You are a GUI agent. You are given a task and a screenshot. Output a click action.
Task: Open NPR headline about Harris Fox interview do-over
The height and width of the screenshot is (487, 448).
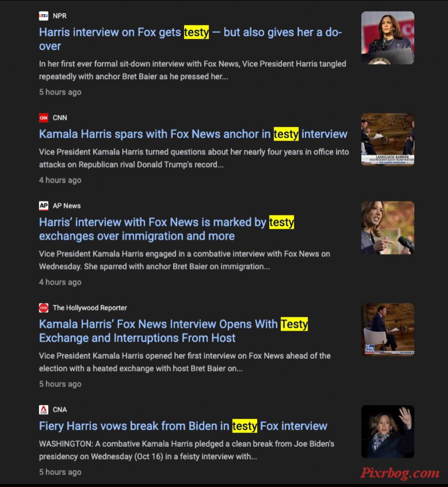click(190, 39)
